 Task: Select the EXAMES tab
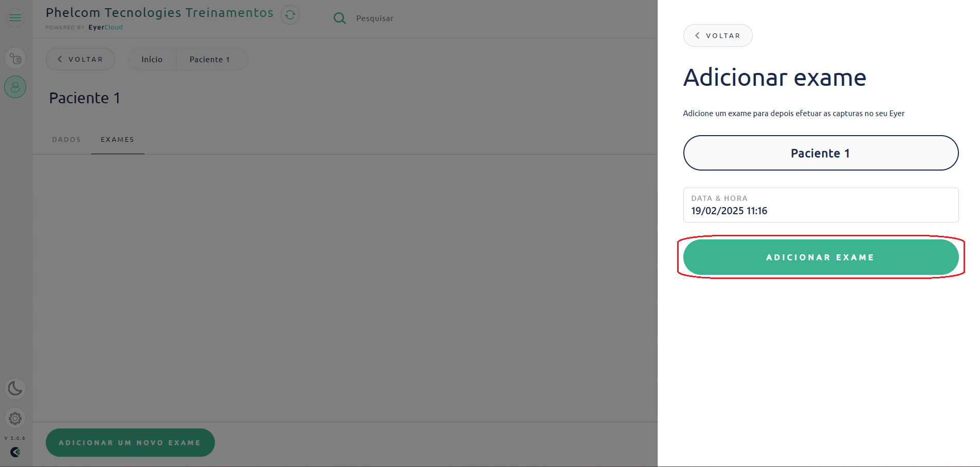click(117, 140)
